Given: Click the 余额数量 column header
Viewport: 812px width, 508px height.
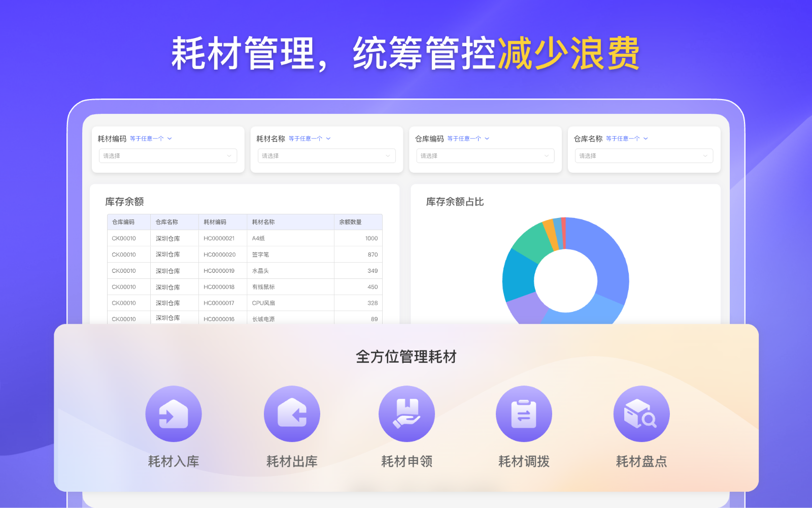Looking at the screenshot, I should click(x=350, y=222).
